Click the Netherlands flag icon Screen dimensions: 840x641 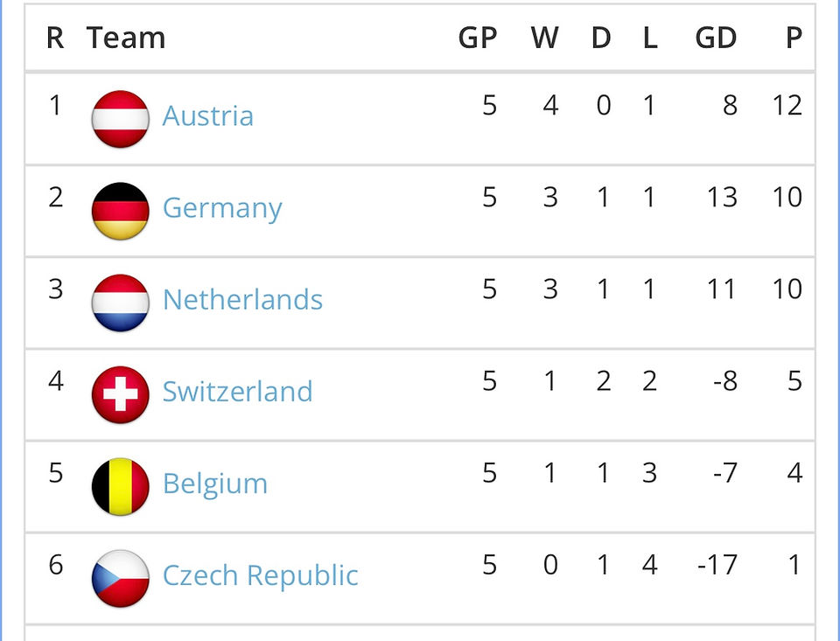tap(120, 303)
